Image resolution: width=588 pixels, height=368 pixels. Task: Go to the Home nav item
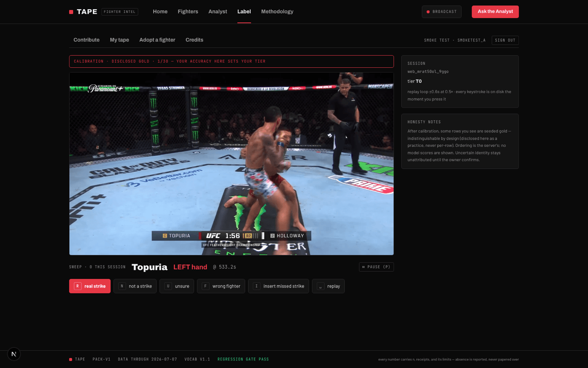[160, 12]
